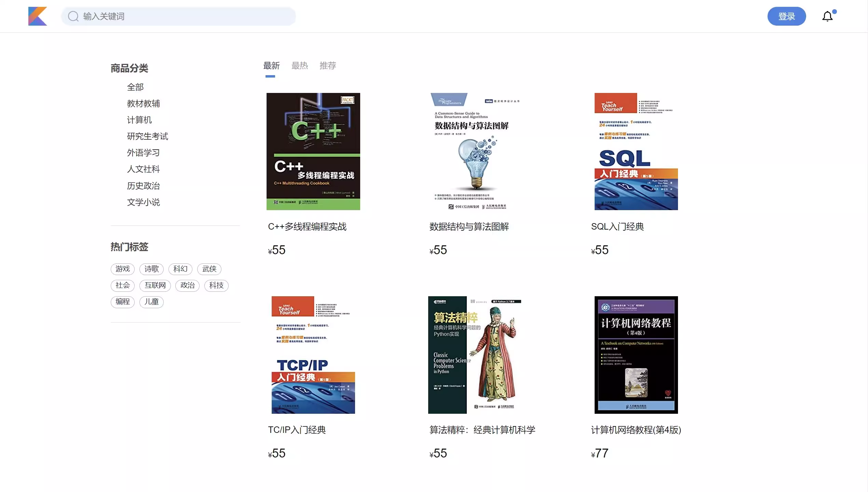Viewport: 868px width, 492px height.
Task: Click the 诗歌 tag
Action: click(151, 269)
